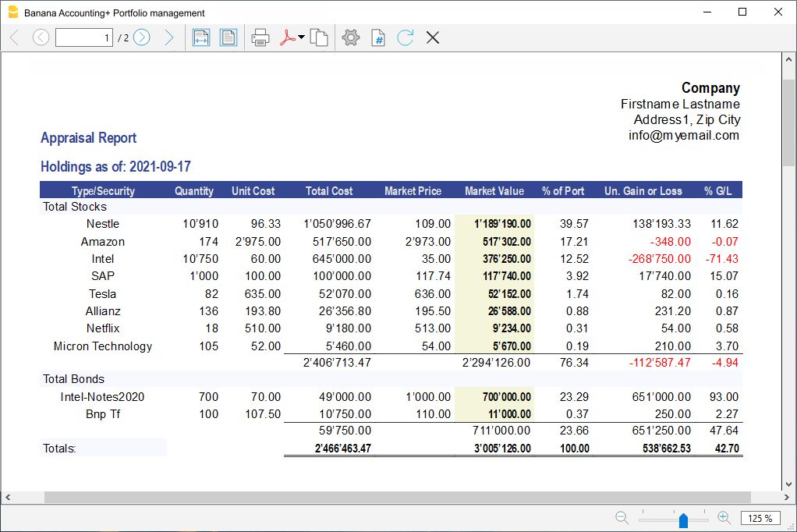Minimize the Banana Accounting window
The height and width of the screenshot is (532, 797).
click(x=707, y=12)
